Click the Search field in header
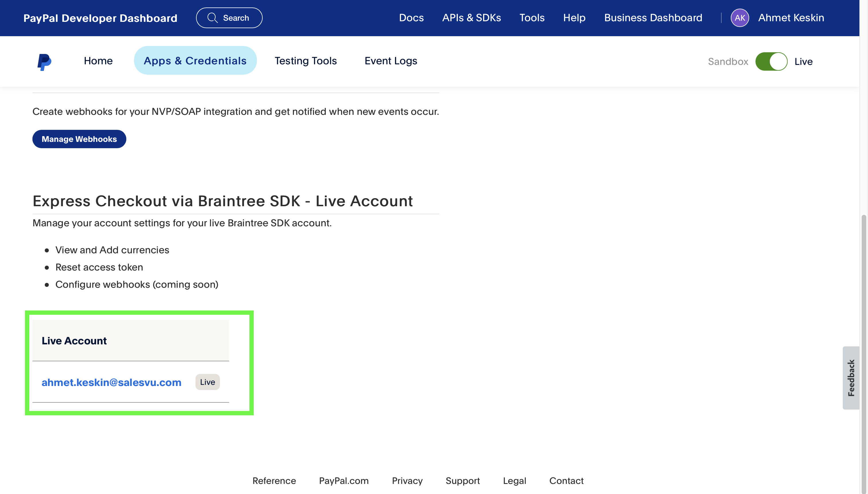Screen dimensions: 868x494 pos(229,18)
